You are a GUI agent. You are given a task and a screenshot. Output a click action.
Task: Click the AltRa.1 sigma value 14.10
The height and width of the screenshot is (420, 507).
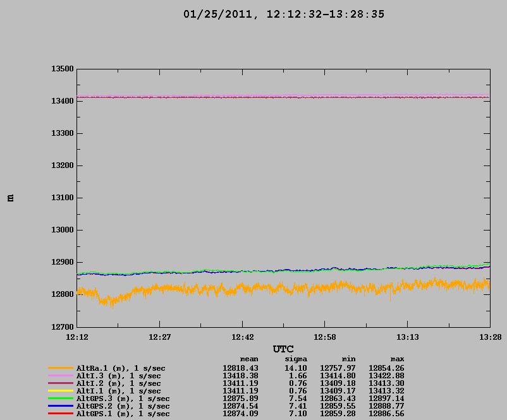295,368
